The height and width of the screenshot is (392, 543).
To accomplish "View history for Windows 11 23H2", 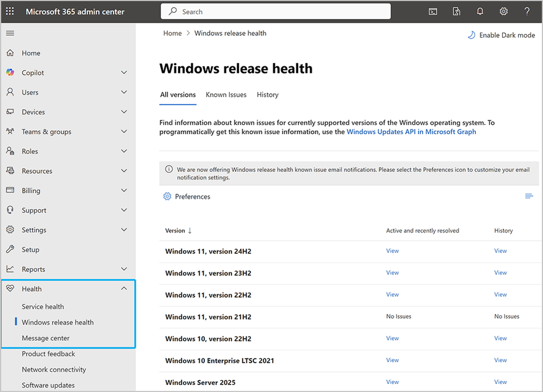I will click(501, 272).
